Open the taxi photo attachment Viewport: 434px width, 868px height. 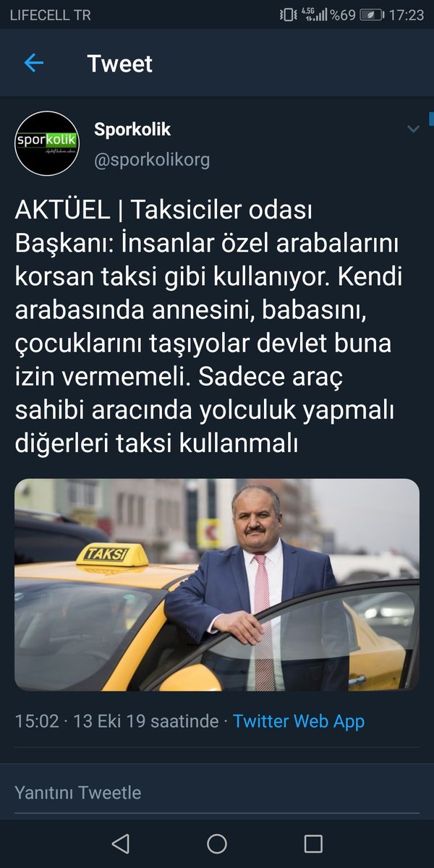click(217, 585)
